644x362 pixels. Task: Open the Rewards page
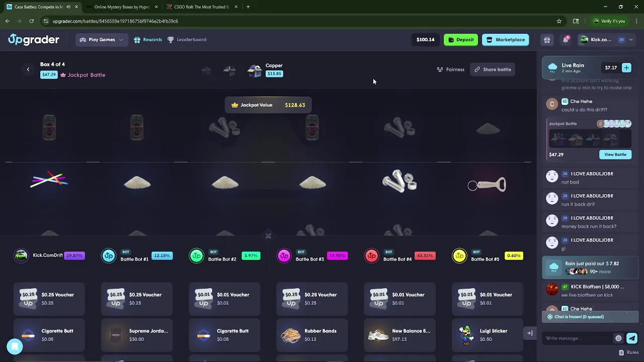tap(148, 40)
